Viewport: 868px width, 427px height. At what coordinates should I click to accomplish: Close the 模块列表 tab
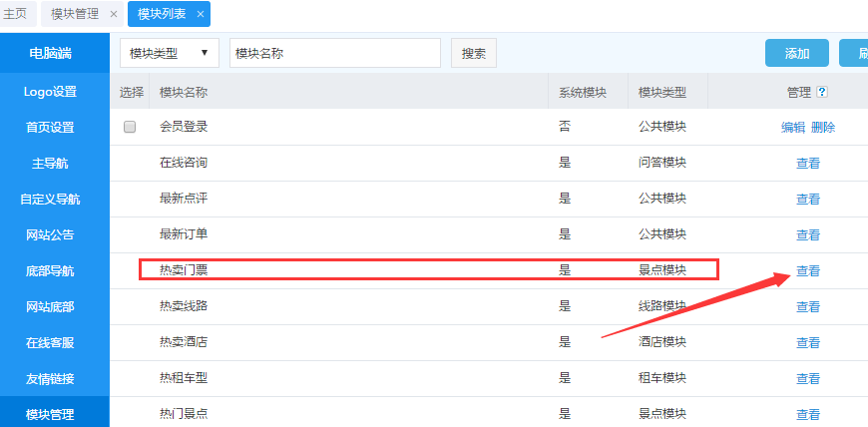201,14
